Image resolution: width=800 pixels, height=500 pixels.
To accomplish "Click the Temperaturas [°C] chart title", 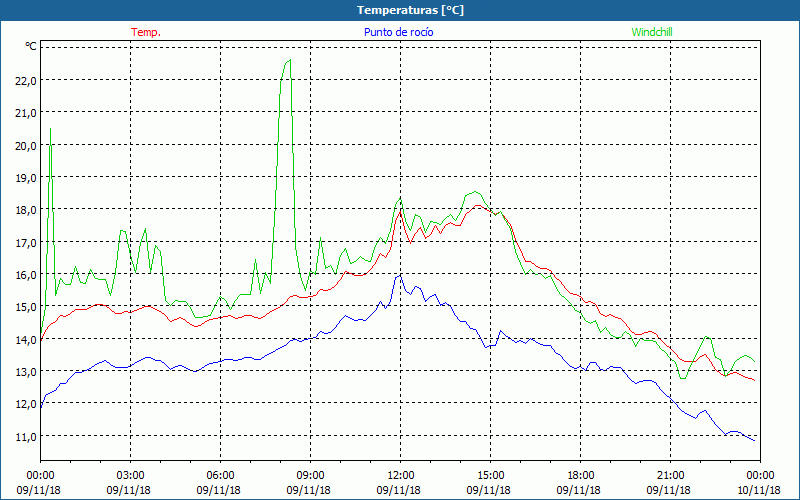I will (410, 10).
